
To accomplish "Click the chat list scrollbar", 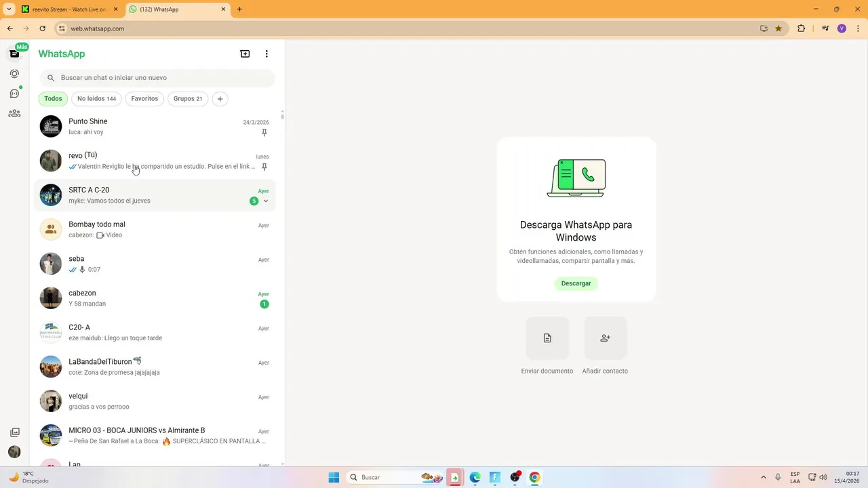I will pos(282,116).
